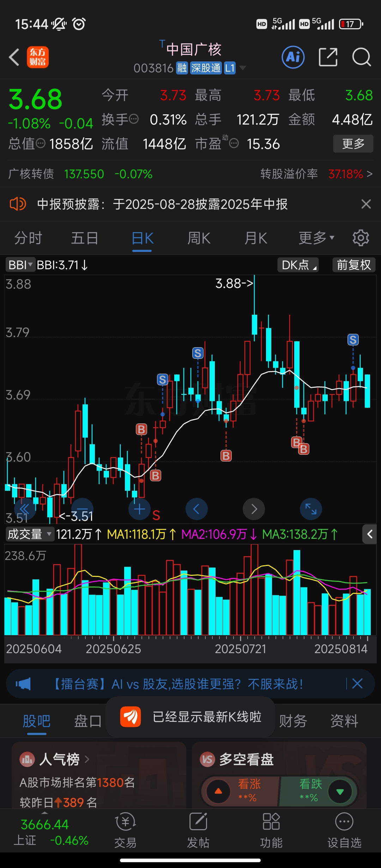
Task: Open the Ai assistant icon
Action: click(293, 57)
